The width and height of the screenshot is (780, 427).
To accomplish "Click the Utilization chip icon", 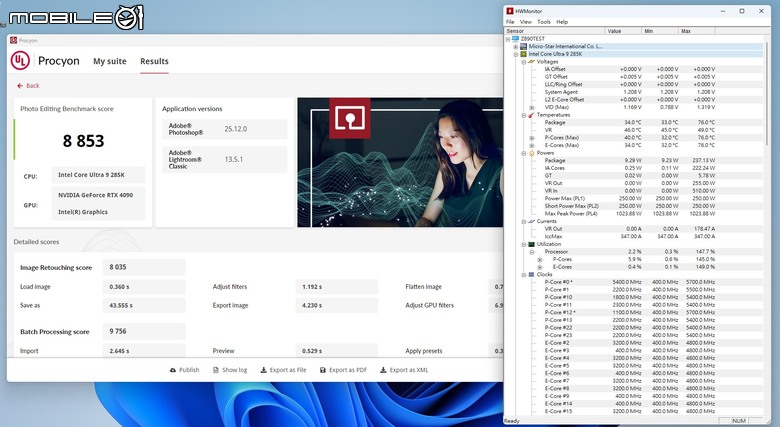I will (x=531, y=244).
